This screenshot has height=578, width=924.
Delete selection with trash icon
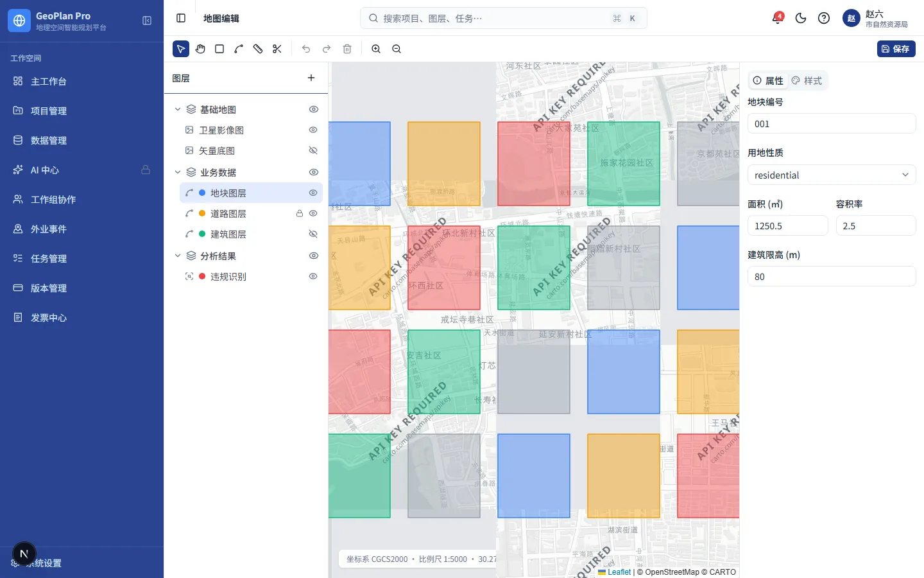coord(347,49)
